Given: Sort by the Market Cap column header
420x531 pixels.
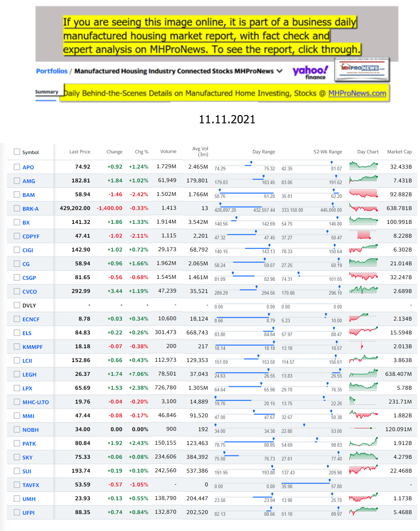Looking at the screenshot, I should click(399, 152).
